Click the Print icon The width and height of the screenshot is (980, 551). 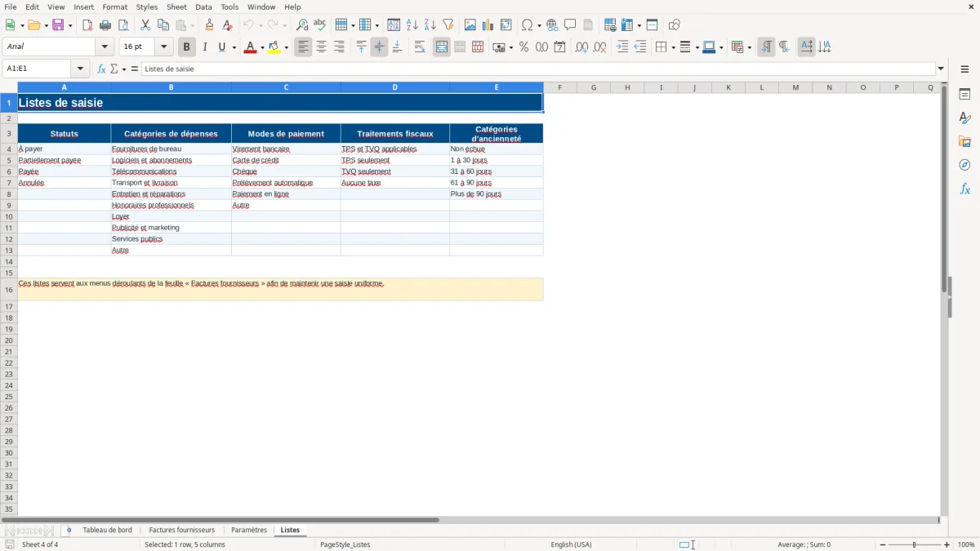[x=105, y=25]
